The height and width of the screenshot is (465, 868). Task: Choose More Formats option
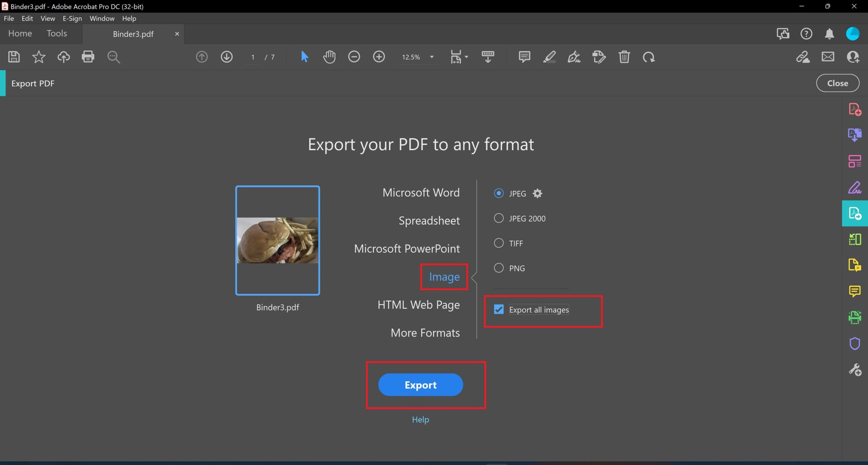click(x=425, y=333)
